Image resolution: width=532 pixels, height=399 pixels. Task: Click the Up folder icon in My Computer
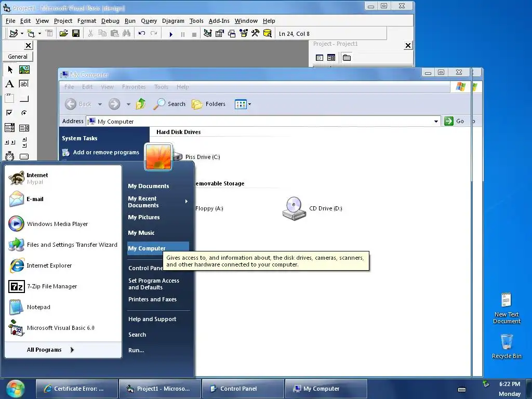(141, 104)
